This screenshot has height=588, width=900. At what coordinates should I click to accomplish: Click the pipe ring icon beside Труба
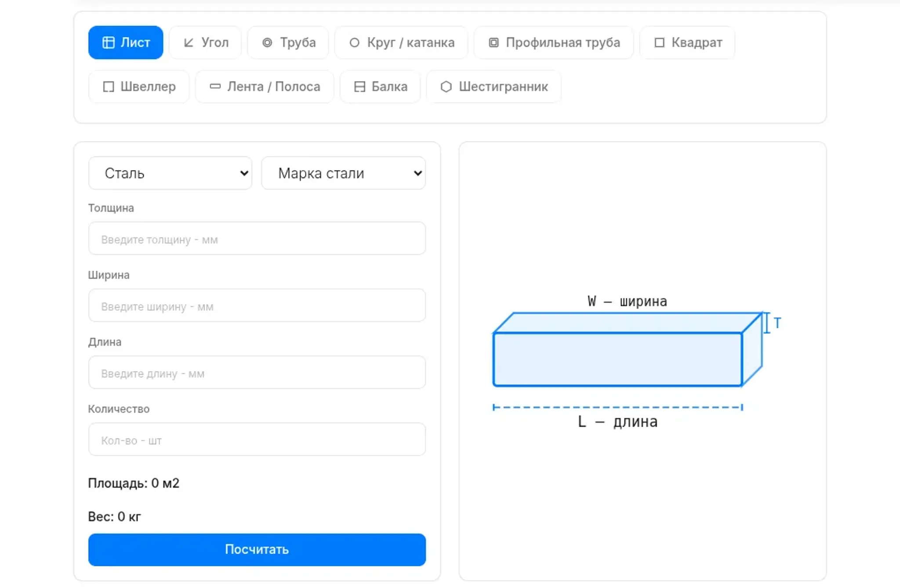(267, 43)
